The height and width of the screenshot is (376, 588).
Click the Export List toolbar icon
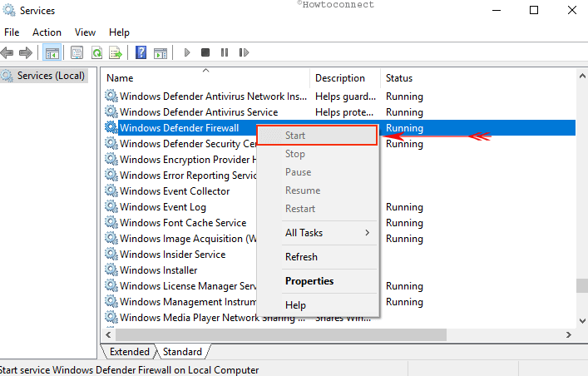116,52
